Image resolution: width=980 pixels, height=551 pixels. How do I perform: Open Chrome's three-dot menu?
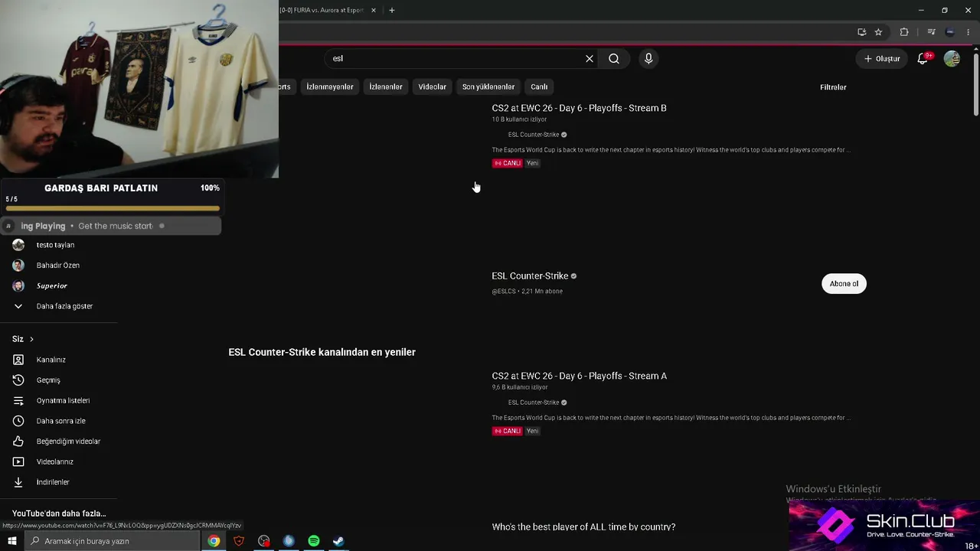point(969,32)
